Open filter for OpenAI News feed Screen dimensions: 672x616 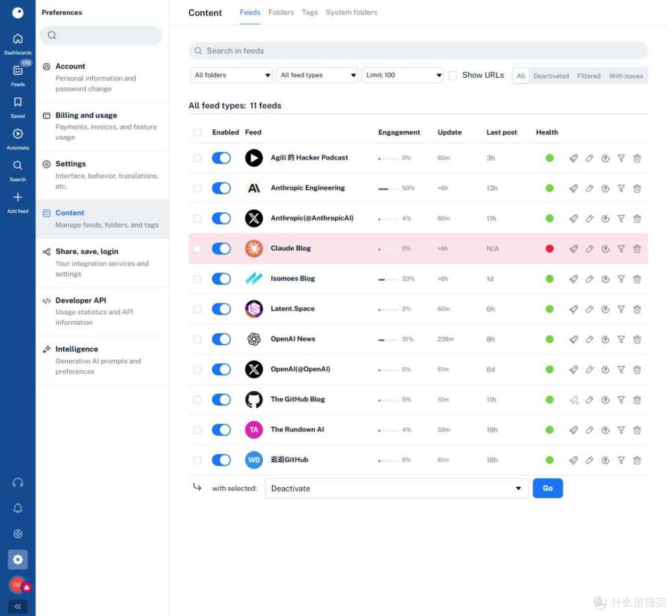click(x=621, y=340)
